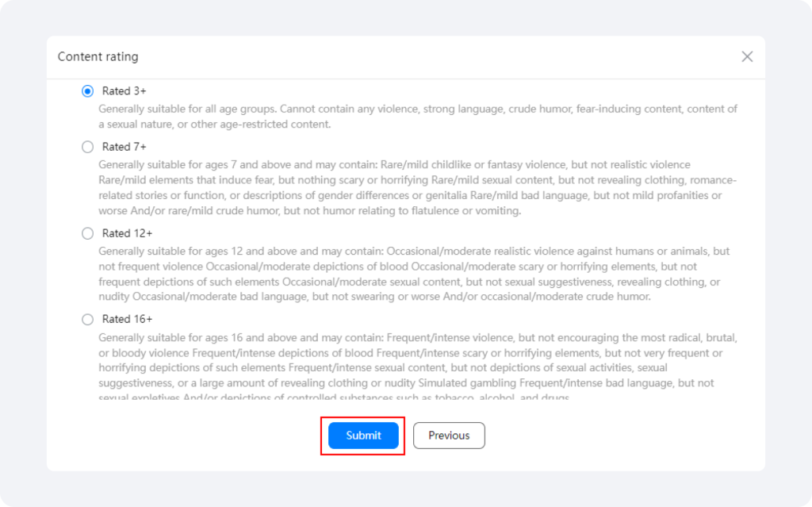Click the Rated 7+ description about fantasy violence
The width and height of the screenshot is (812, 507).
pyautogui.click(x=417, y=188)
